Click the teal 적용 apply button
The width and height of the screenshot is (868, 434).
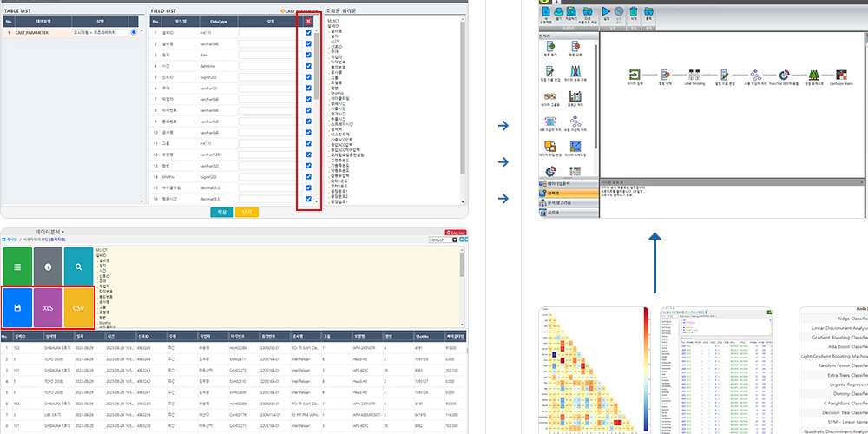coord(222,211)
